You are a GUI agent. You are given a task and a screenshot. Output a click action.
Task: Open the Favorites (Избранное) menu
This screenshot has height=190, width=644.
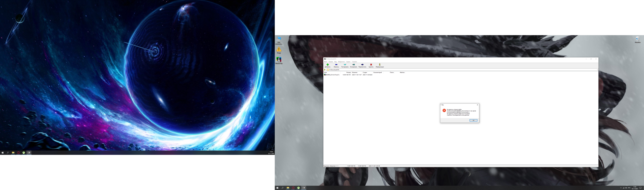(341, 62)
